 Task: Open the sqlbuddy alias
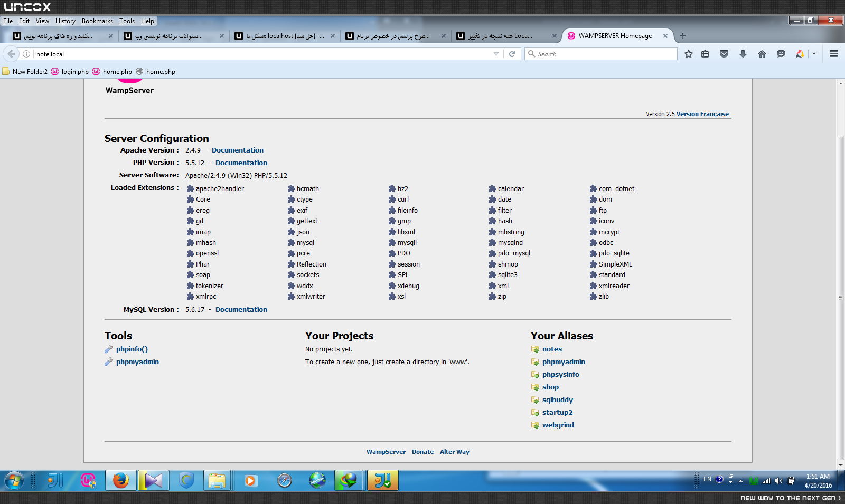click(558, 400)
